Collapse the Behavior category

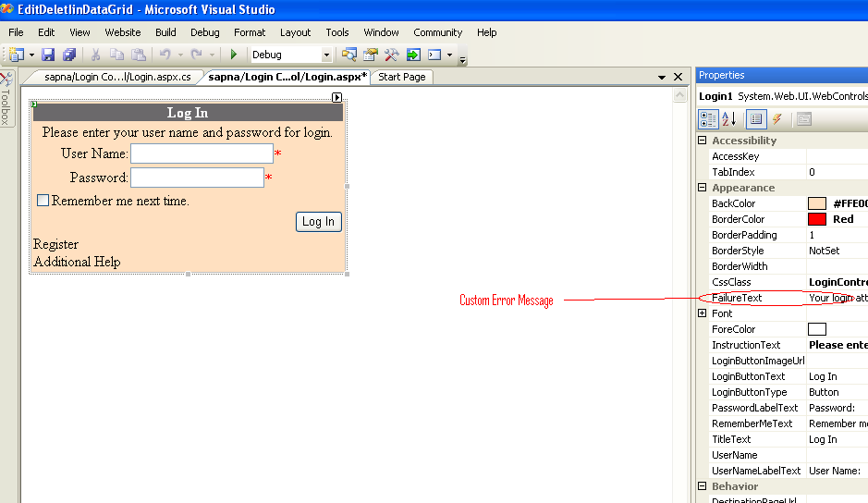(703, 485)
